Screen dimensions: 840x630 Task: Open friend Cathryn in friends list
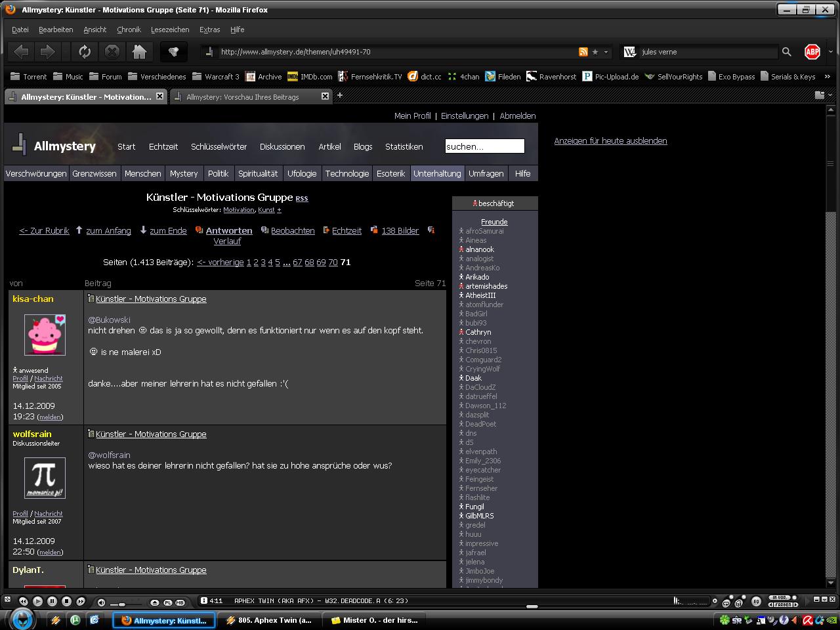pyautogui.click(x=478, y=332)
